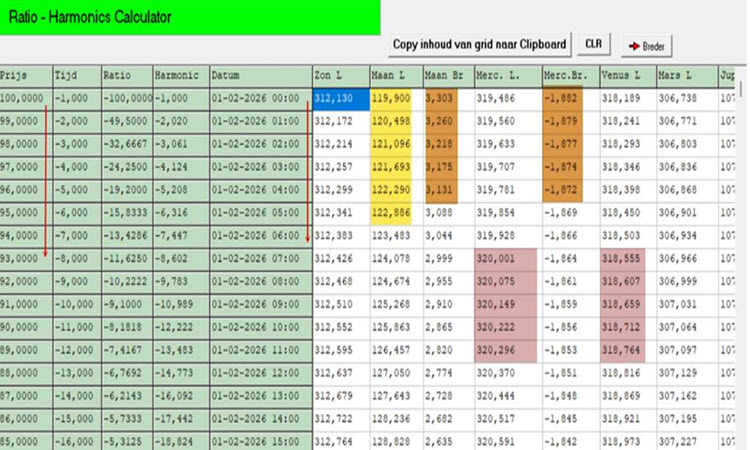This screenshot has width=750, height=450.
Task: Click Ratio cell -49,5000
Action: tap(127, 122)
